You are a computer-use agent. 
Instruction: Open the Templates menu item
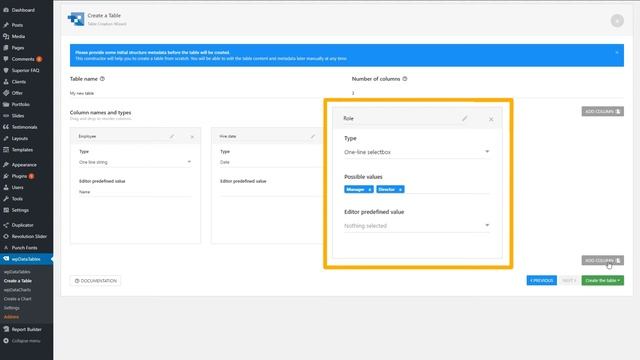(x=22, y=150)
